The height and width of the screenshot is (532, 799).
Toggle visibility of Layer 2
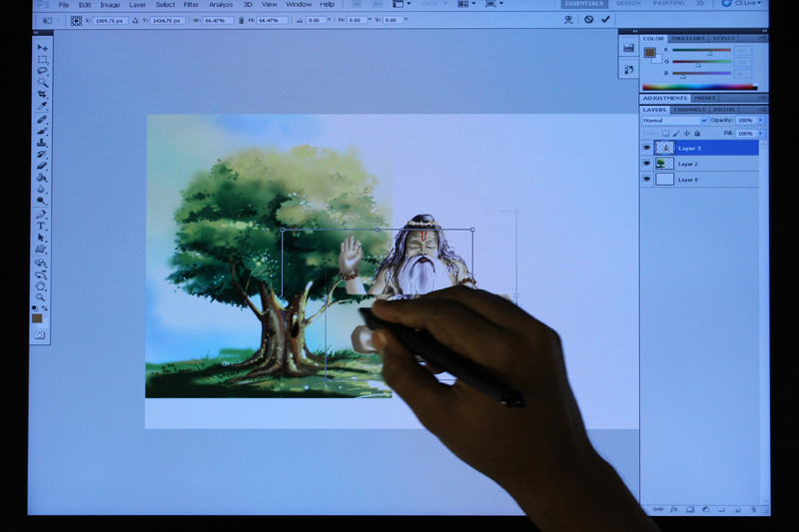coord(646,163)
